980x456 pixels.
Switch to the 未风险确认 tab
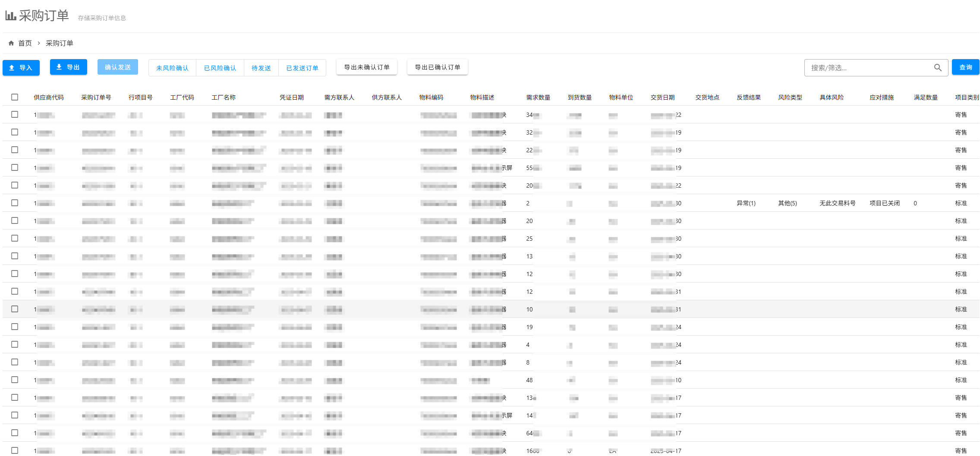[172, 68]
